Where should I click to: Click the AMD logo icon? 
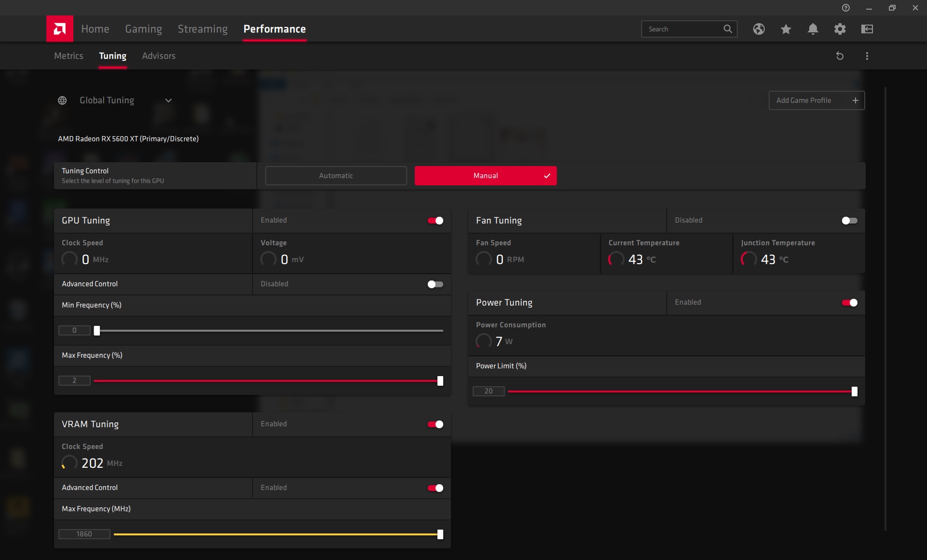(x=60, y=29)
